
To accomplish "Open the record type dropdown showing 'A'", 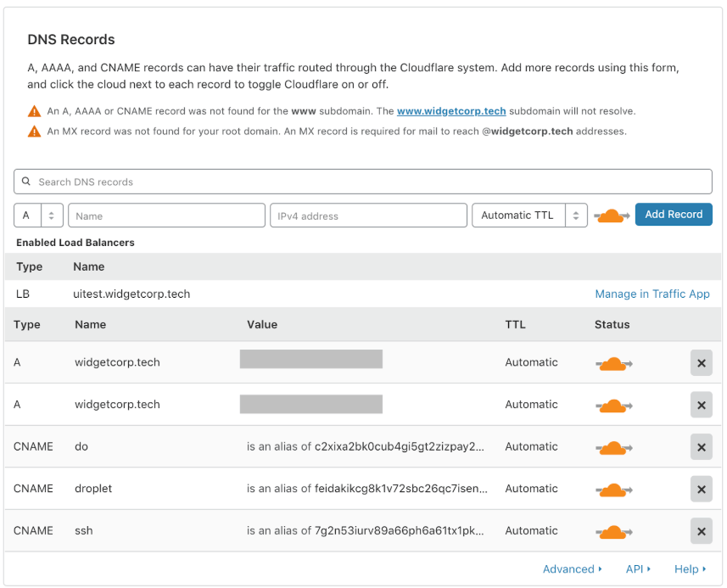I will point(38,216).
